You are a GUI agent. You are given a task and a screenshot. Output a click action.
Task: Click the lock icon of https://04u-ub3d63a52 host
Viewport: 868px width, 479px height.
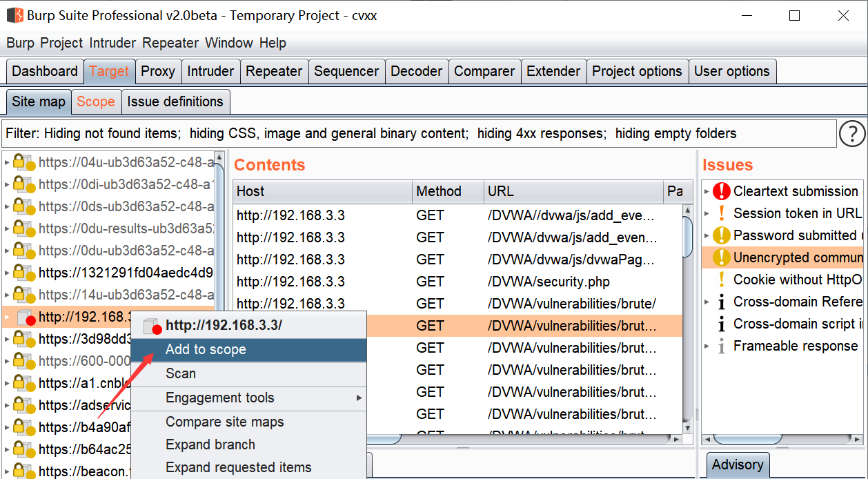click(x=24, y=163)
